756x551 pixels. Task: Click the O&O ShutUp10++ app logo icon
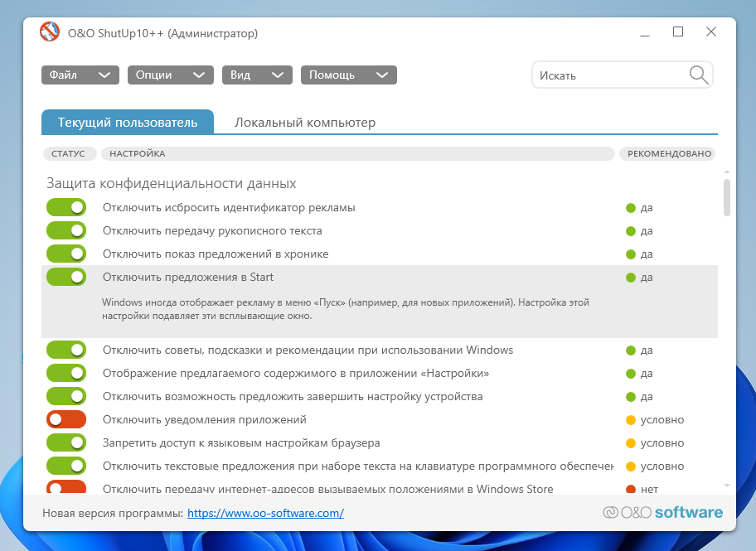pos(50,32)
